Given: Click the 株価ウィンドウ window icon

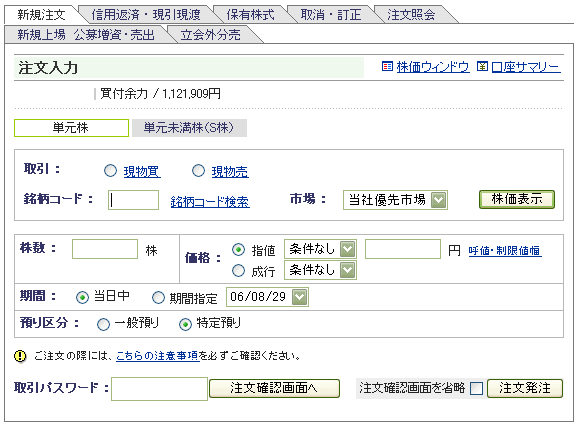Looking at the screenshot, I should (x=387, y=66).
